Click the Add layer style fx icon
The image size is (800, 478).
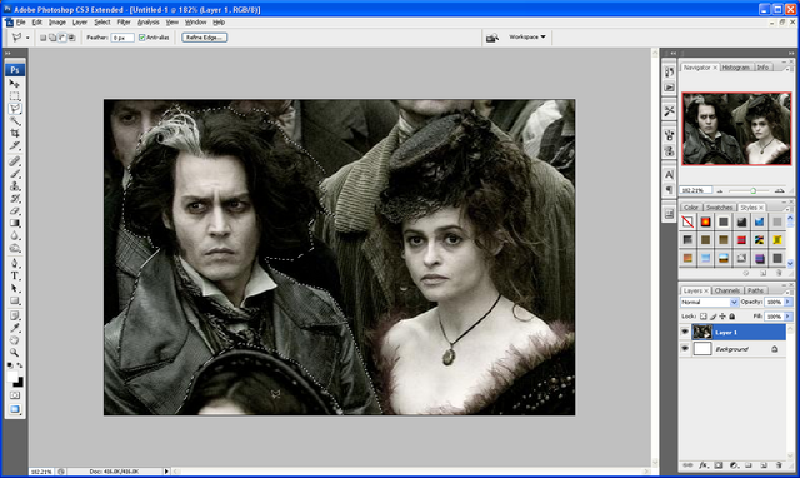703,465
